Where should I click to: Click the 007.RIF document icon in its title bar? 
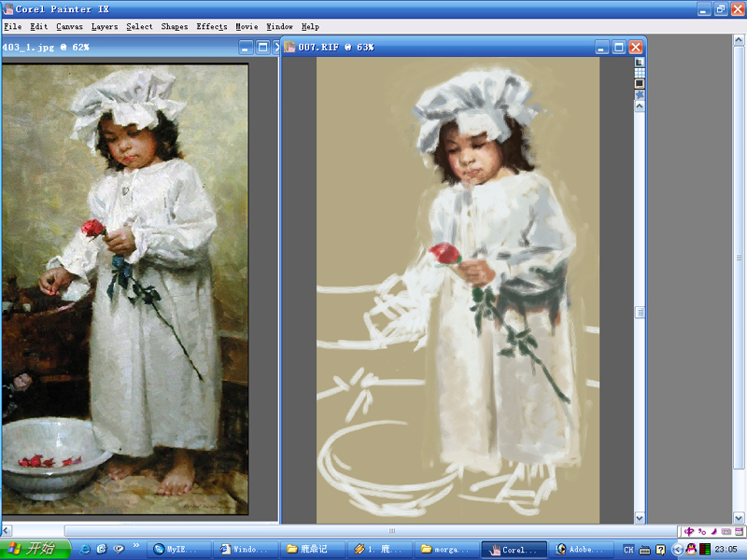289,47
